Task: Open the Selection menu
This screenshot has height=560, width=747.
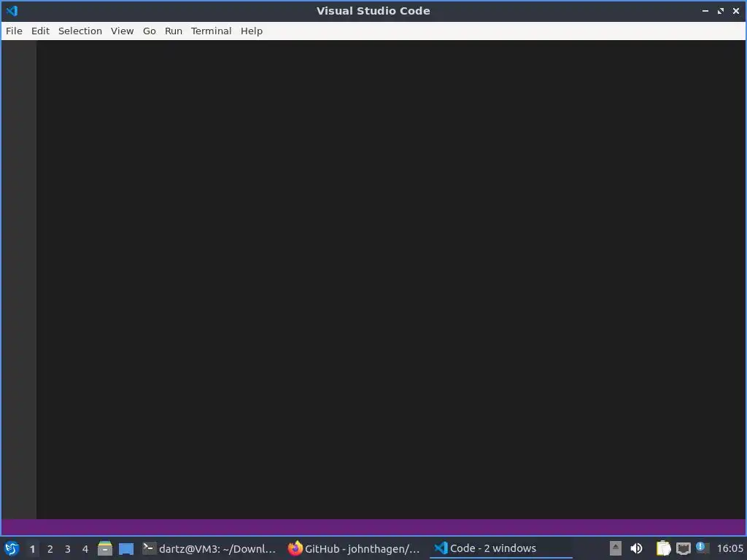Action: [80, 31]
